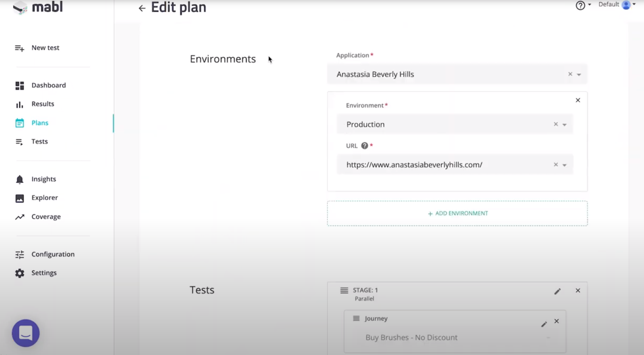The height and width of the screenshot is (355, 644).
Task: Grab the Stage 1 drag handle
Action: (x=344, y=290)
